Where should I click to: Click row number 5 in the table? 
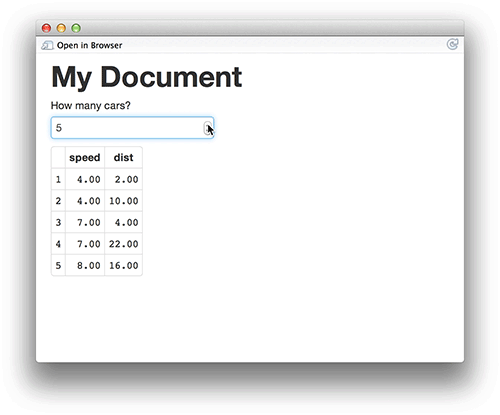tap(58, 266)
